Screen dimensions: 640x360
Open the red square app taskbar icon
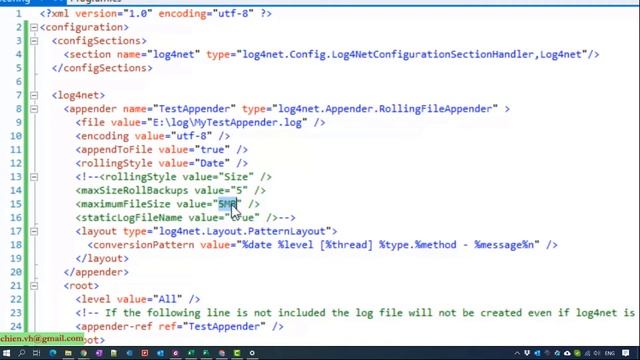coord(144,353)
